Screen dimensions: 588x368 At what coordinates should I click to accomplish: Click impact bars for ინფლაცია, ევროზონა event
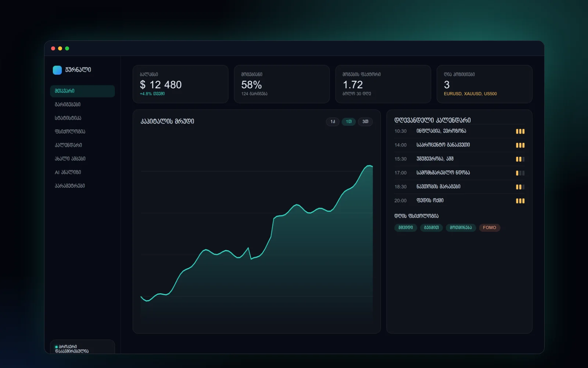pos(520,131)
